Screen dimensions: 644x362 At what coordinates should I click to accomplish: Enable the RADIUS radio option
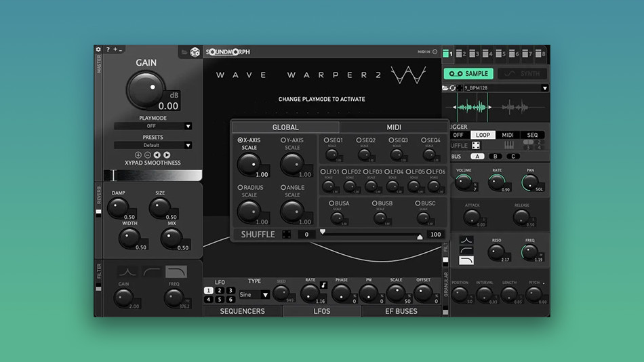coord(240,187)
